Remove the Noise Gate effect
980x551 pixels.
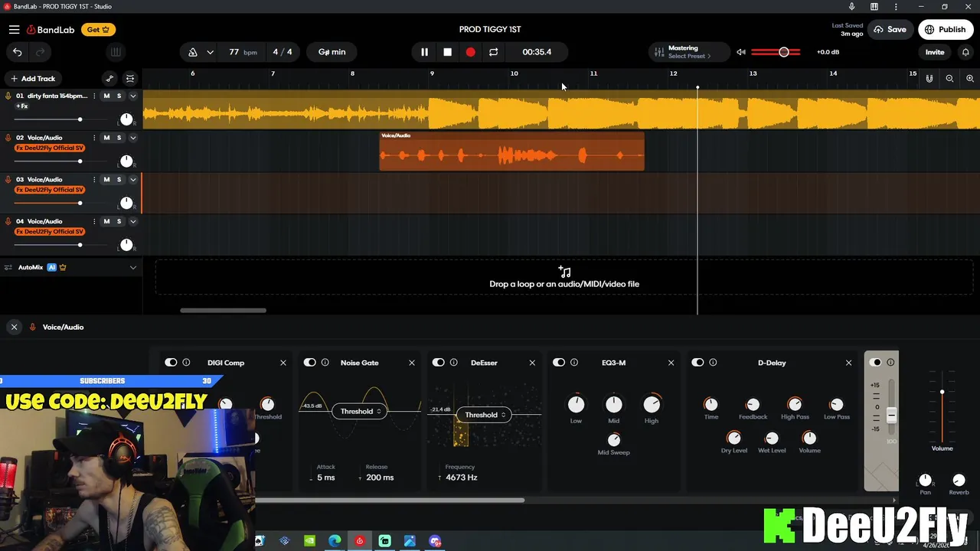[x=411, y=363]
